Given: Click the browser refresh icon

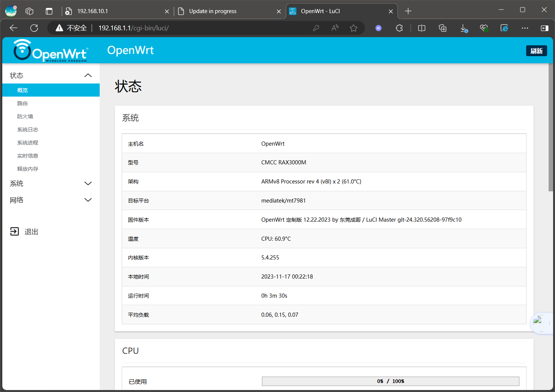Looking at the screenshot, I should (34, 28).
